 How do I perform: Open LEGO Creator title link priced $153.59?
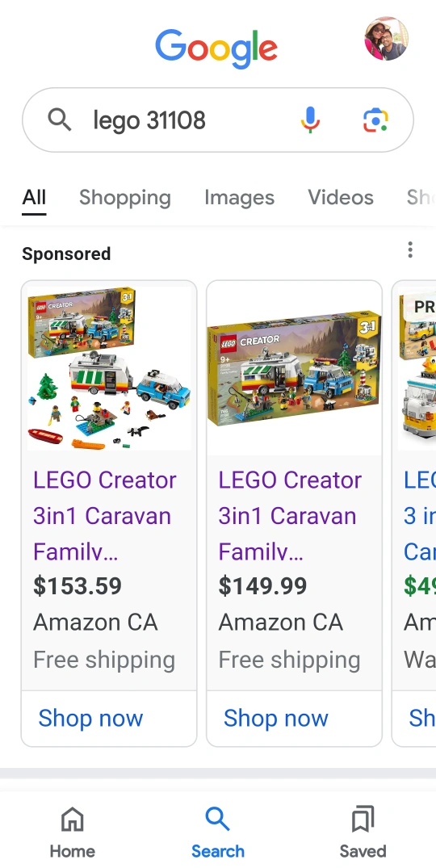(x=105, y=516)
